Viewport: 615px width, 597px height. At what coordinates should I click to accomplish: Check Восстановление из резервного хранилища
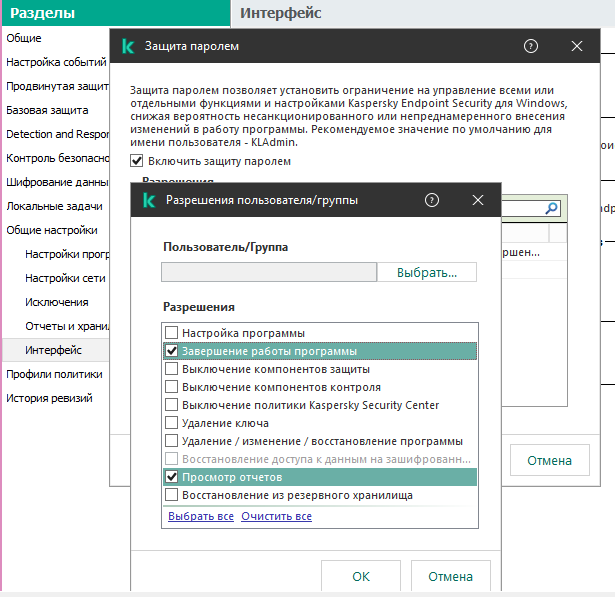[x=171, y=495]
